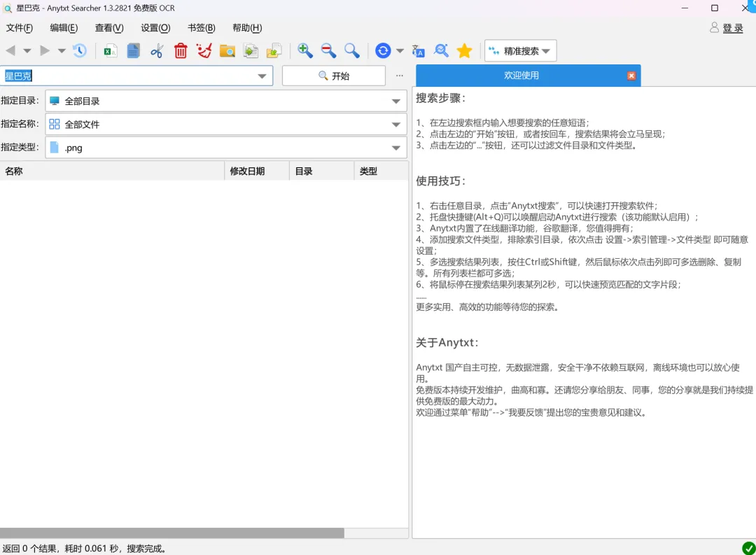
Task: Sort by the 目录 column header
Action: pyautogui.click(x=321, y=171)
